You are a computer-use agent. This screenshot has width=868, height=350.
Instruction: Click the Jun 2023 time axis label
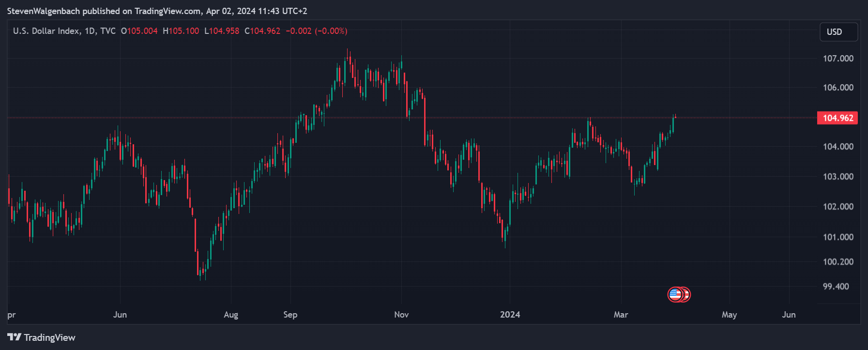(x=120, y=315)
